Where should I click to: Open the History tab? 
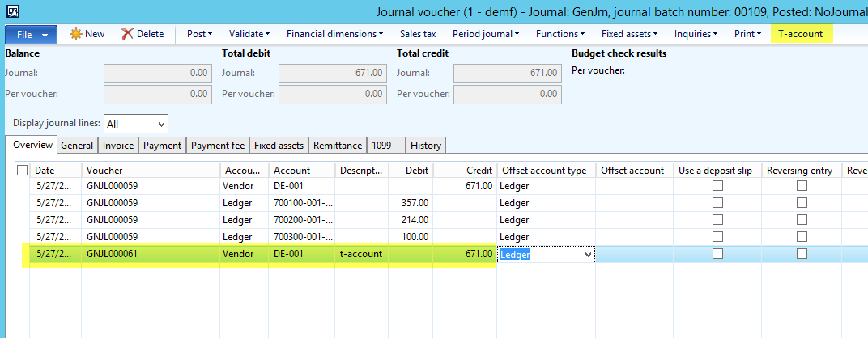425,146
